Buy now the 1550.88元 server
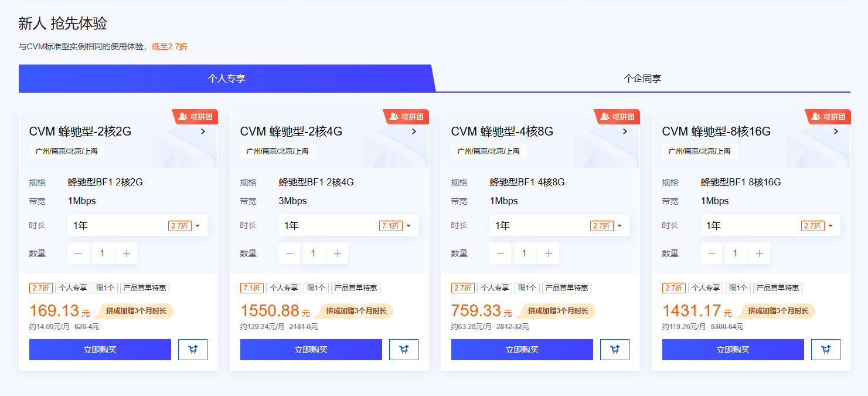868x396 pixels. [x=311, y=350]
